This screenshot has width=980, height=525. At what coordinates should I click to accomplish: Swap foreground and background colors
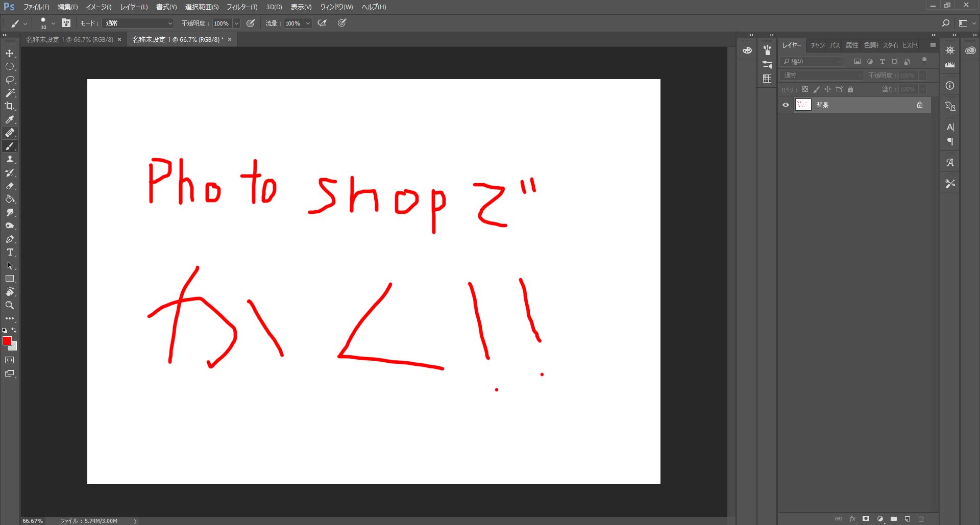point(14,330)
